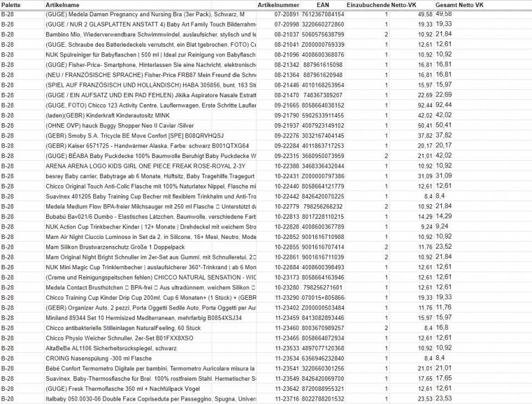
Task: Click EAN Z000000503484
Action: click(x=323, y=307)
